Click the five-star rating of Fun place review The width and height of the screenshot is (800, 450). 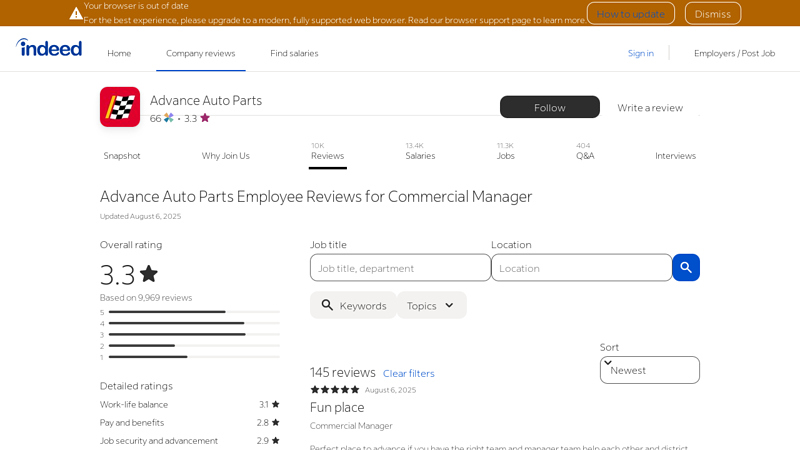click(335, 390)
